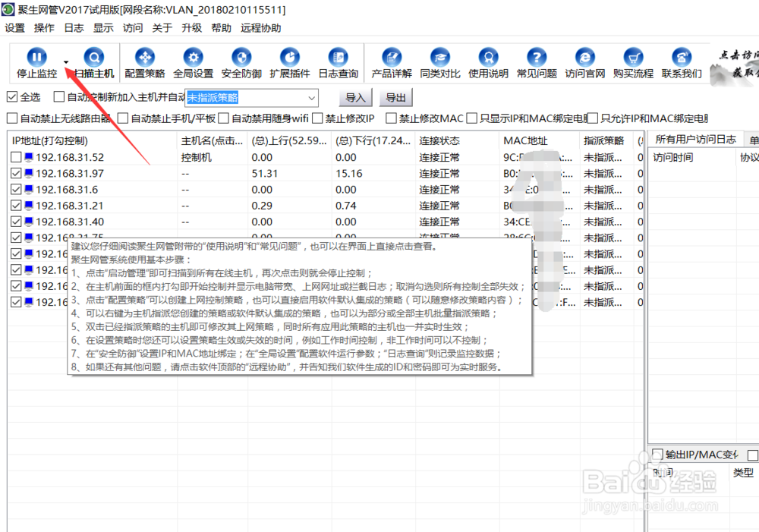Image resolution: width=759 pixels, height=532 pixels.
Task: Sort by 指派策略 column header
Action: pyautogui.click(x=607, y=141)
